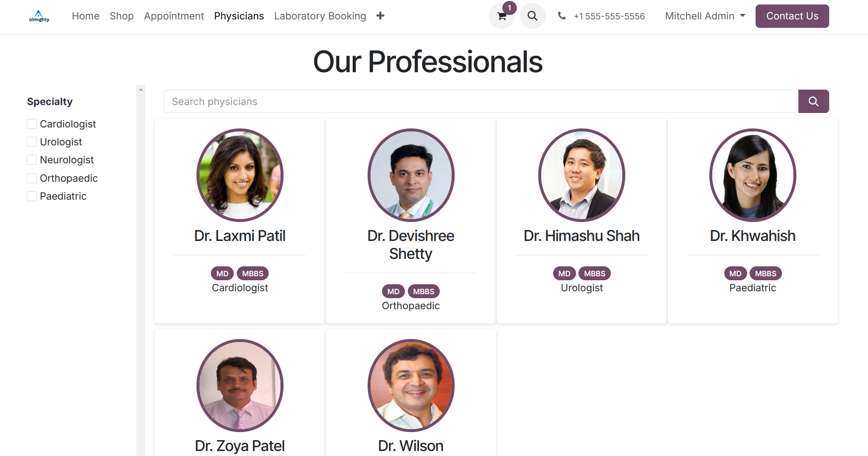Tick the Paediatric specialty checkbox

click(x=32, y=196)
